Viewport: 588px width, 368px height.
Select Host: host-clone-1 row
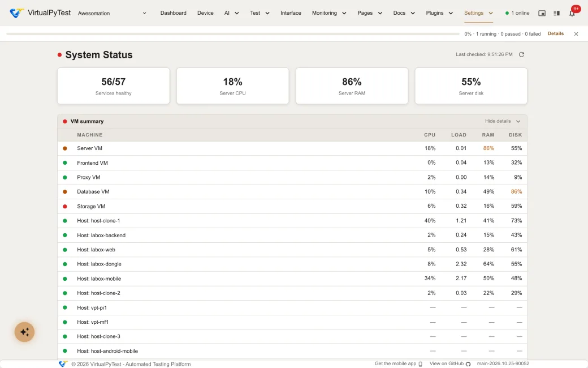click(x=292, y=221)
